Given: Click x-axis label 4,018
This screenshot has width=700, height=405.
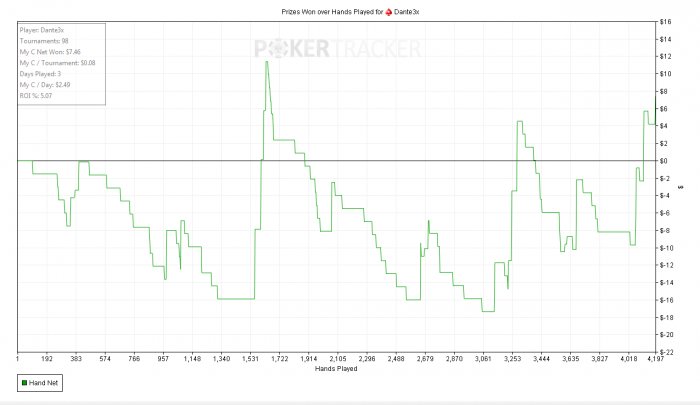Looking at the screenshot, I should tap(629, 359).
